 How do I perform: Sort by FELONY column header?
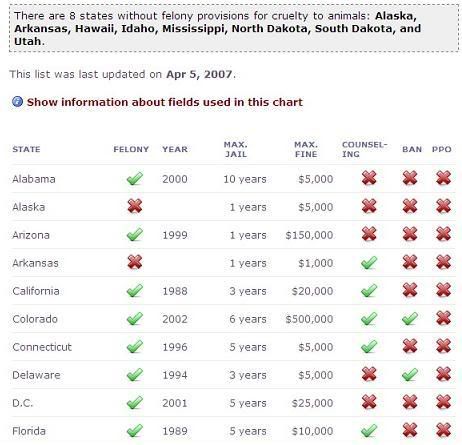click(x=131, y=149)
